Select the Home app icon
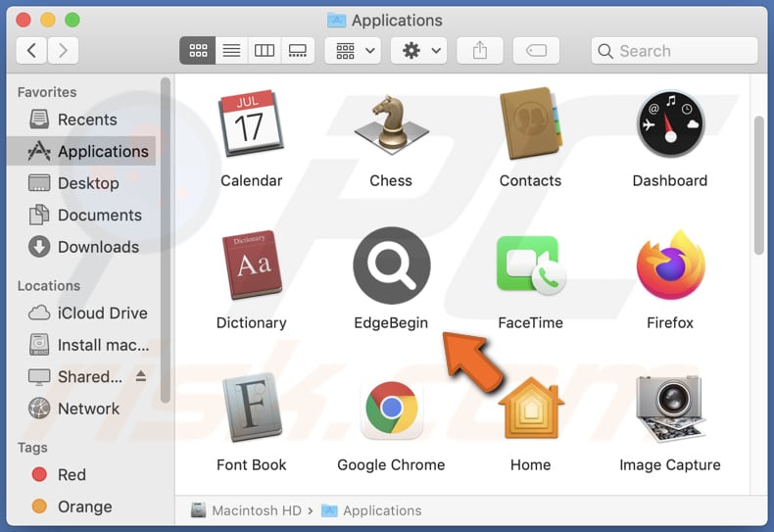The height and width of the screenshot is (532, 774). (x=531, y=408)
